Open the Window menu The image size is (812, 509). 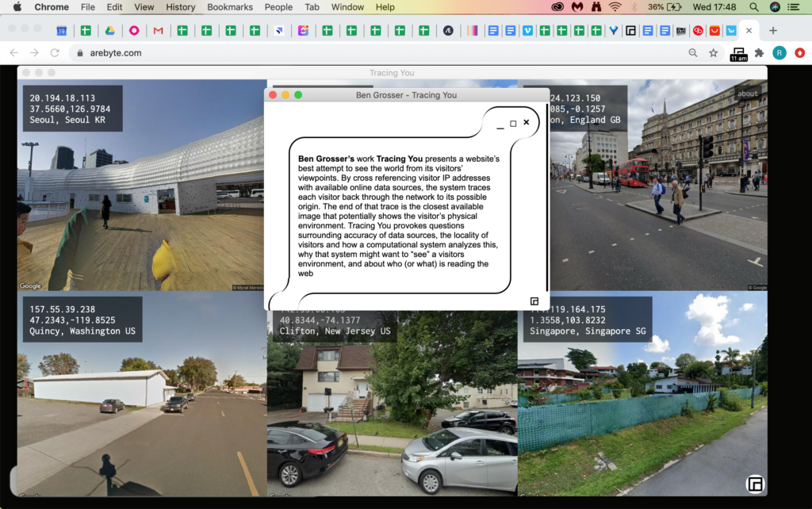(x=347, y=7)
